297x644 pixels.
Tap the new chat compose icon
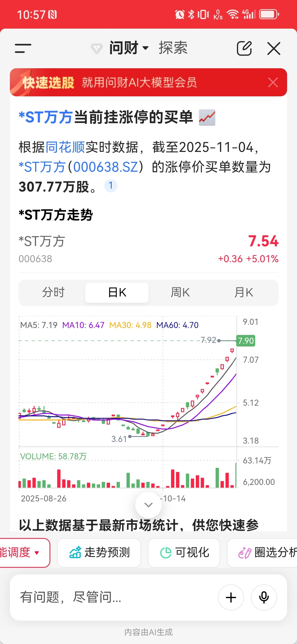tap(244, 48)
